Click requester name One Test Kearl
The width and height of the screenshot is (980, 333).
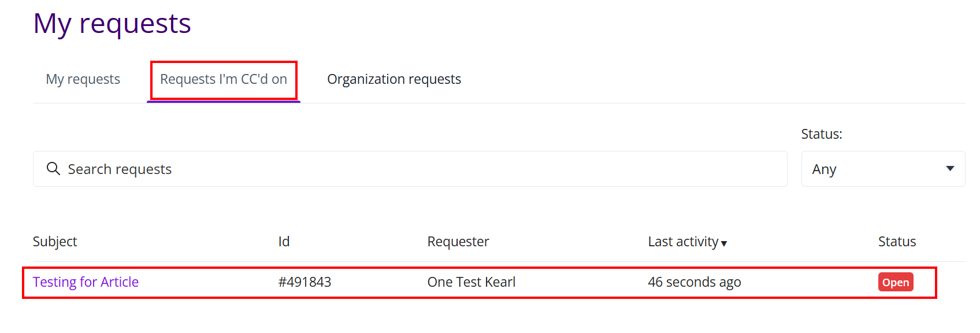(x=472, y=282)
